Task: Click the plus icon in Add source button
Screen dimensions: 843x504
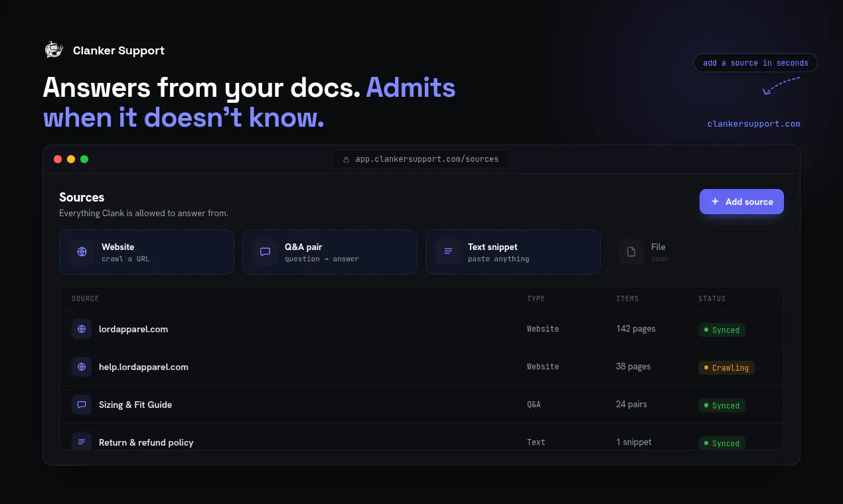Action: point(715,202)
